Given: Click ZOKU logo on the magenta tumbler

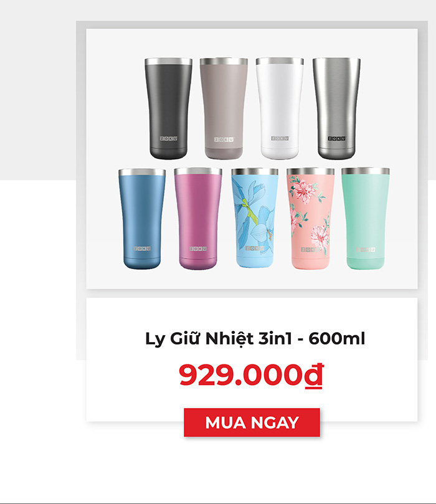Looking at the screenshot, I should click(x=198, y=249).
